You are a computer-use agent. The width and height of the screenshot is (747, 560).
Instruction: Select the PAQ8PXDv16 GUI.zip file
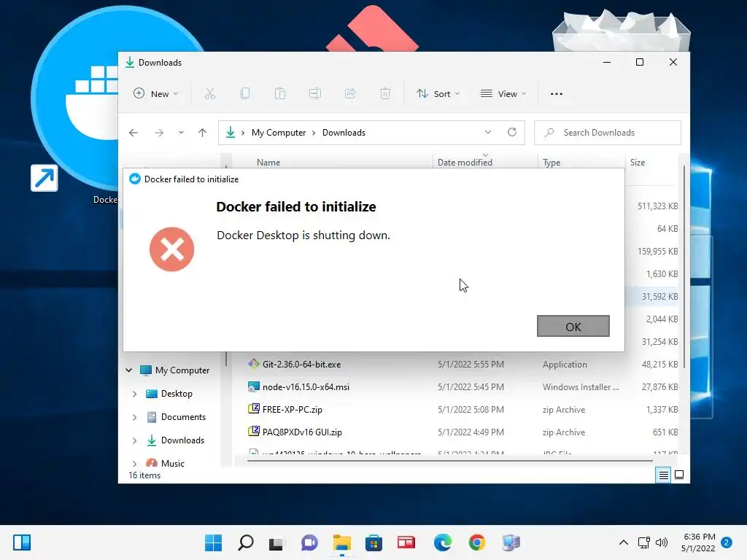pos(302,432)
